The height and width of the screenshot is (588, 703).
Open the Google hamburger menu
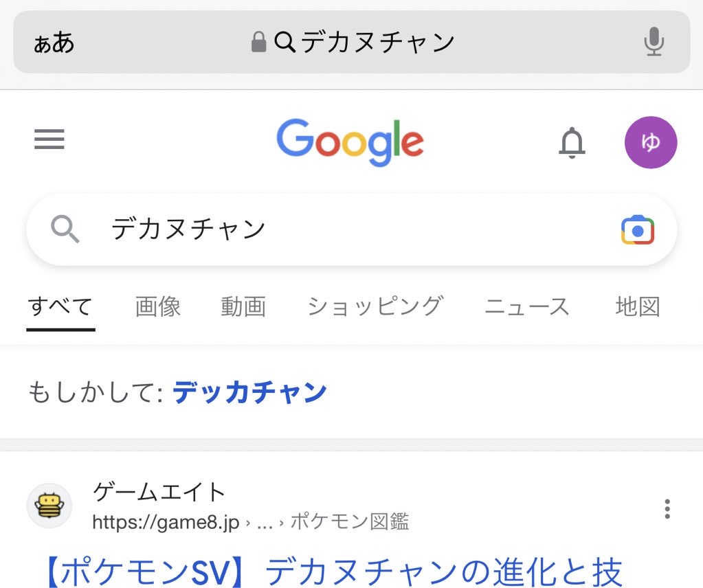pos(49,139)
